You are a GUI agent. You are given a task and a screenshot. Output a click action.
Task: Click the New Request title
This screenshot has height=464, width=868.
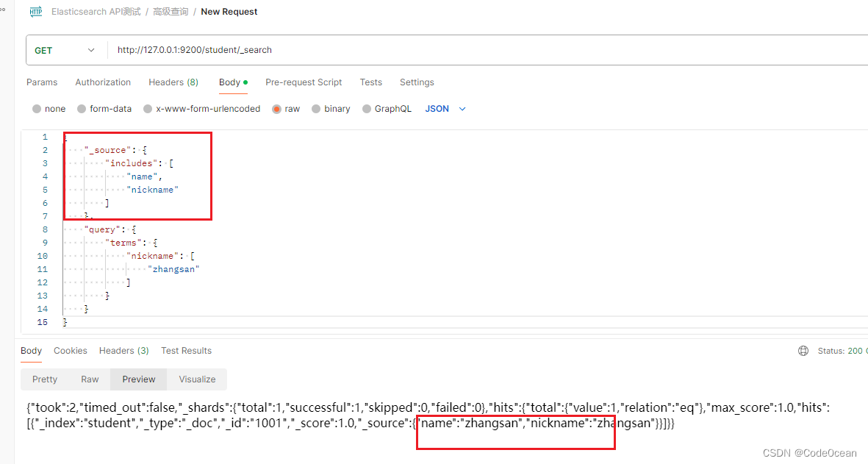[x=229, y=12]
